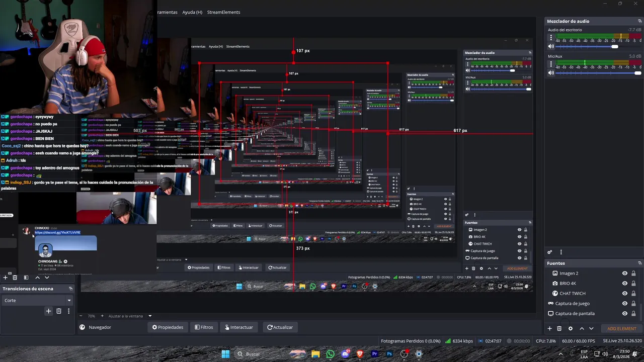The height and width of the screenshot is (362, 644).
Task: Delete selected source with trash icon
Action: [559, 328]
